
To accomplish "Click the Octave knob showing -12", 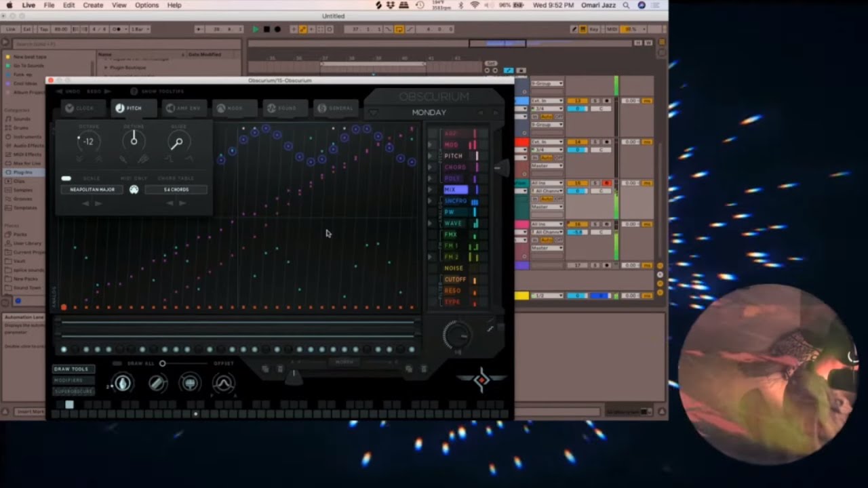I will tap(89, 142).
